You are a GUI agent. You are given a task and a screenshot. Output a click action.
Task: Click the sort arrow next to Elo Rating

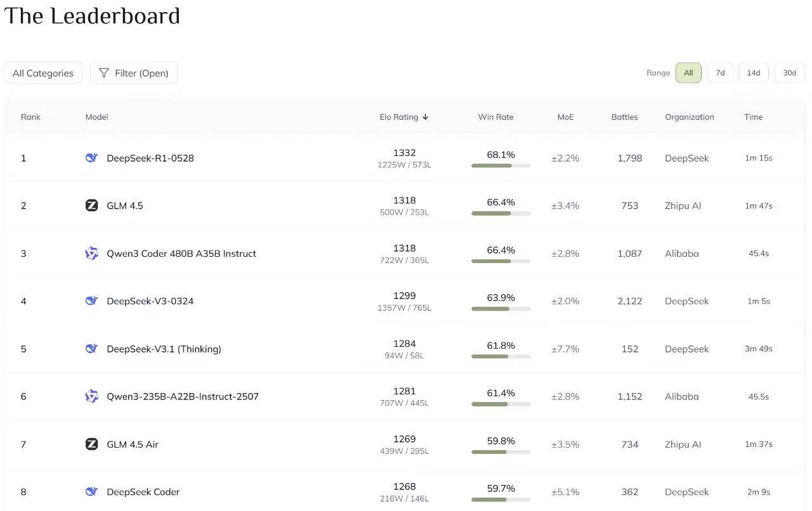tap(426, 117)
